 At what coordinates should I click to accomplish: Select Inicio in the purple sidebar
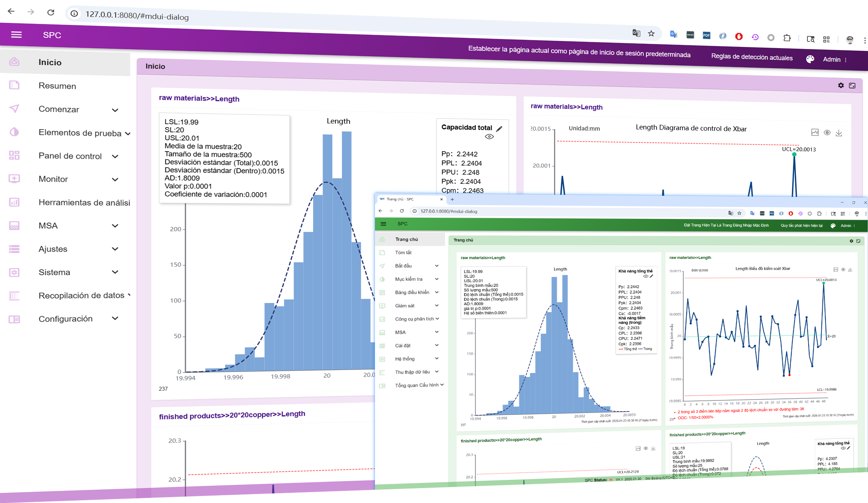pyautogui.click(x=65, y=62)
